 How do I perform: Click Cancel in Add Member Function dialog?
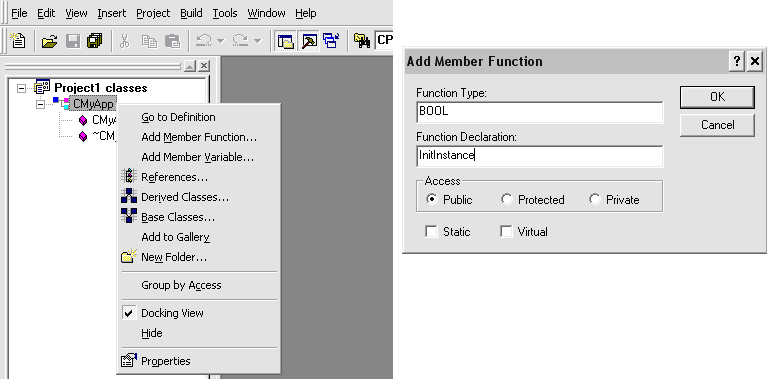coord(717,125)
